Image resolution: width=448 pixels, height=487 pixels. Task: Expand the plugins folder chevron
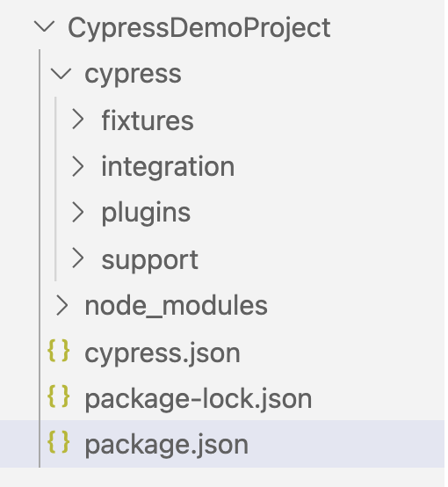(77, 213)
